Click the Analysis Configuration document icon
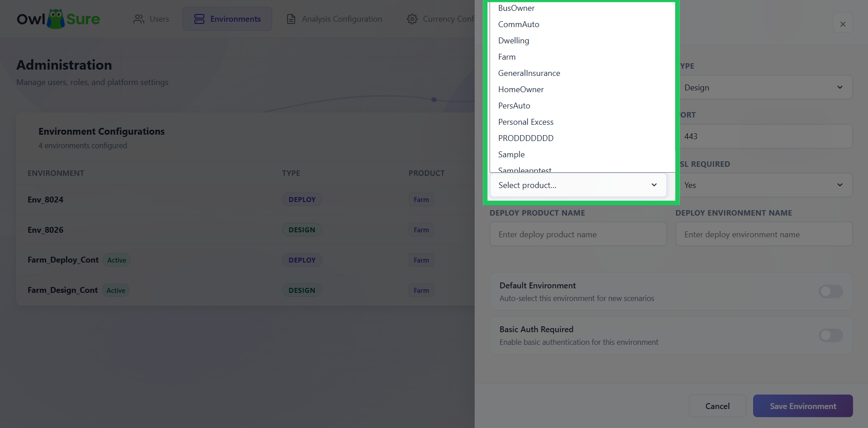The width and height of the screenshot is (868, 428). pos(291,19)
